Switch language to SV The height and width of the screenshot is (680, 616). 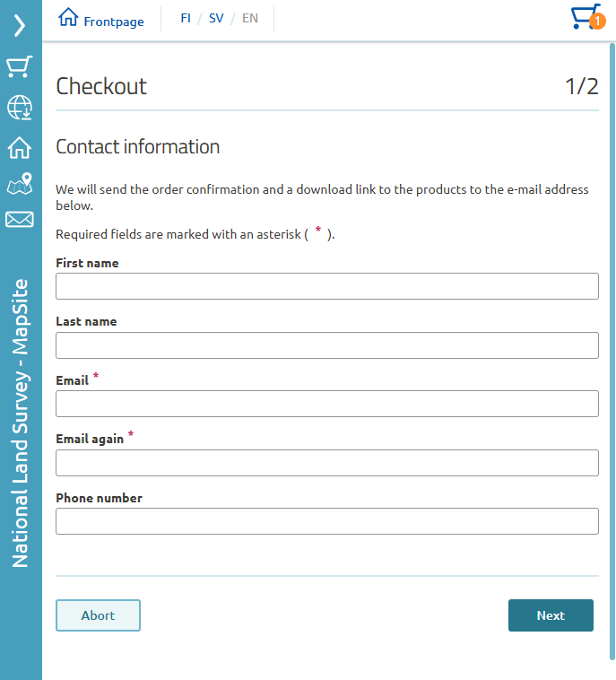coord(216,18)
